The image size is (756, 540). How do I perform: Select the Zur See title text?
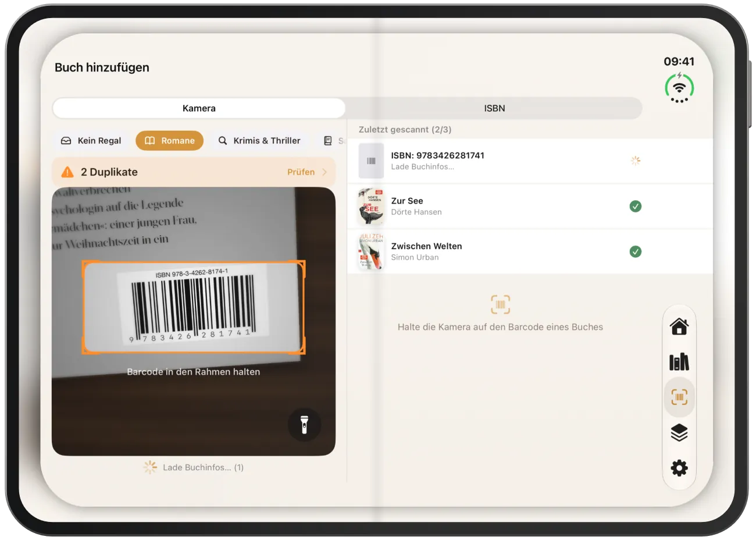point(407,201)
